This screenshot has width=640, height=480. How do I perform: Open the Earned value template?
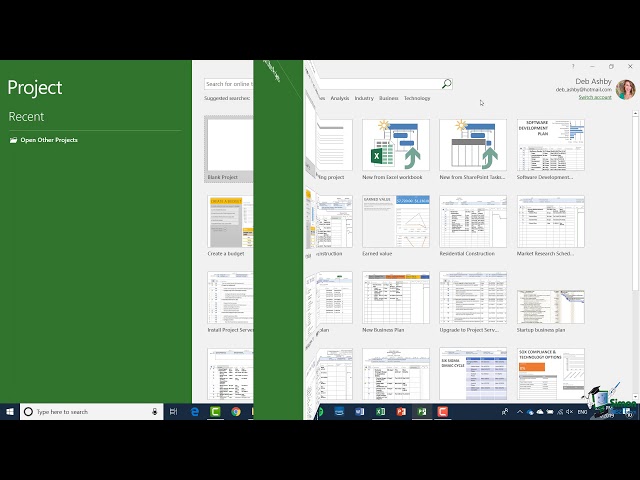396,225
